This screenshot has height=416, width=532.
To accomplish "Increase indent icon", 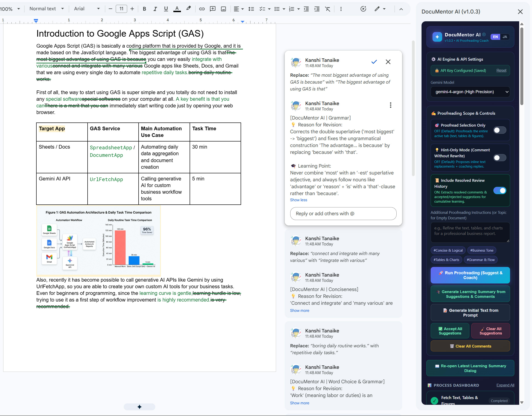I will click(x=317, y=9).
